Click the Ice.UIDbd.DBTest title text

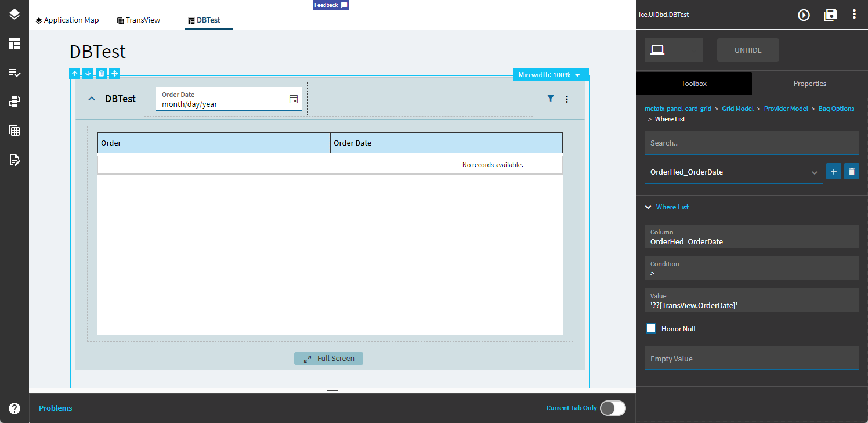664,15
